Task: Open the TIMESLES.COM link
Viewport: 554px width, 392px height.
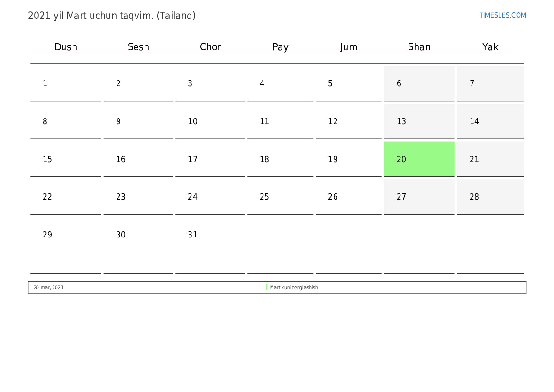Action: (x=502, y=15)
